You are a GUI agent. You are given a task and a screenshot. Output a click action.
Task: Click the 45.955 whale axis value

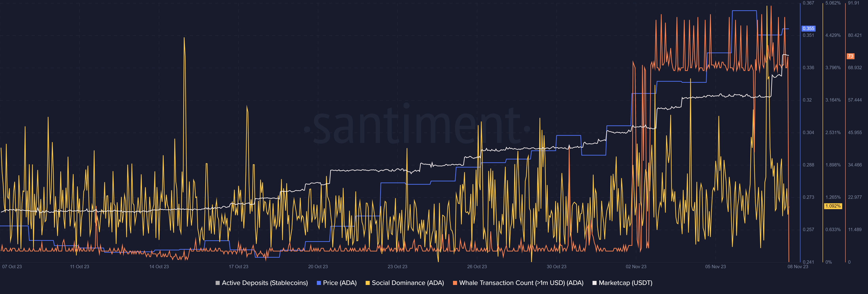[855, 133]
